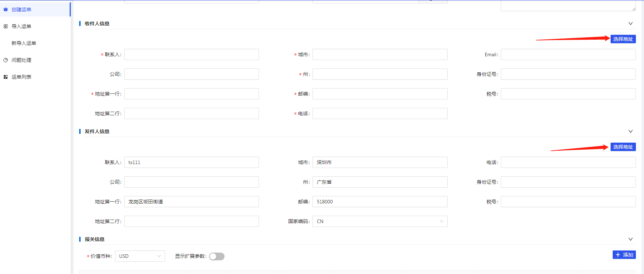Collapse the 报关信息 section chevron
Image resolution: width=644 pixels, height=274 pixels.
click(631, 239)
